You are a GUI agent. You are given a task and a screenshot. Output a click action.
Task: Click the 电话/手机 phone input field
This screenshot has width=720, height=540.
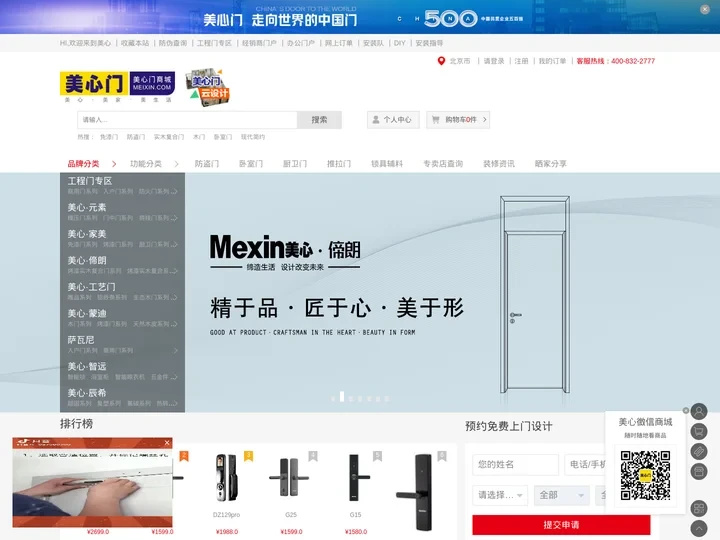pyautogui.click(x=585, y=465)
